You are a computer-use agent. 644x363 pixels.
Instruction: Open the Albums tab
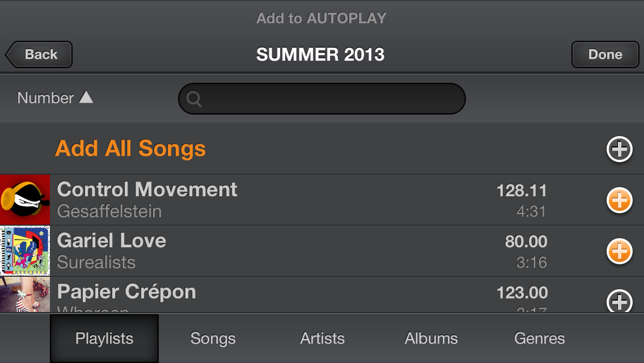[x=431, y=339]
